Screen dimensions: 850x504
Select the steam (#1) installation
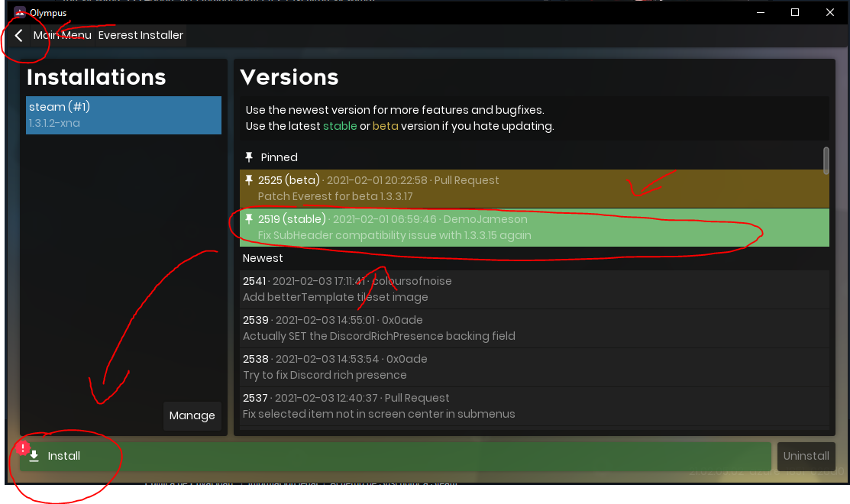pyautogui.click(x=124, y=115)
